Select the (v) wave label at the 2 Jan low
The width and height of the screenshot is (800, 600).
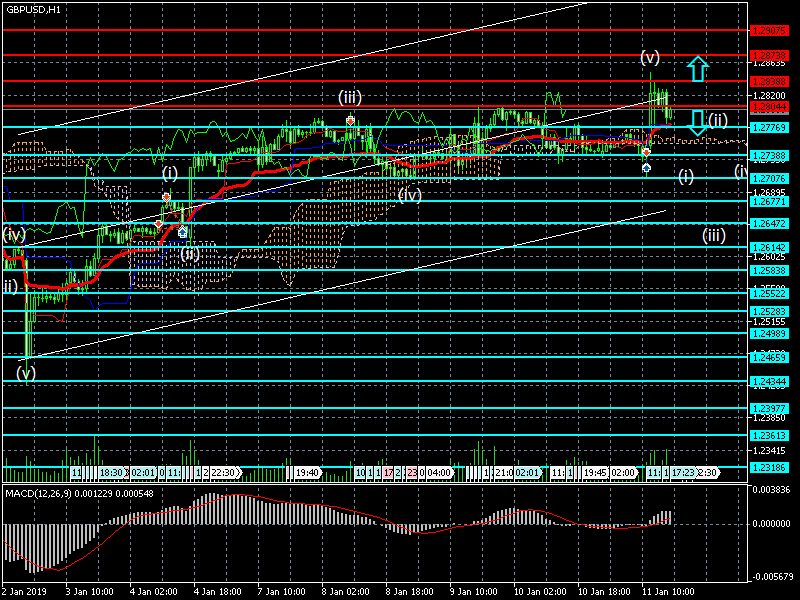pos(26,373)
